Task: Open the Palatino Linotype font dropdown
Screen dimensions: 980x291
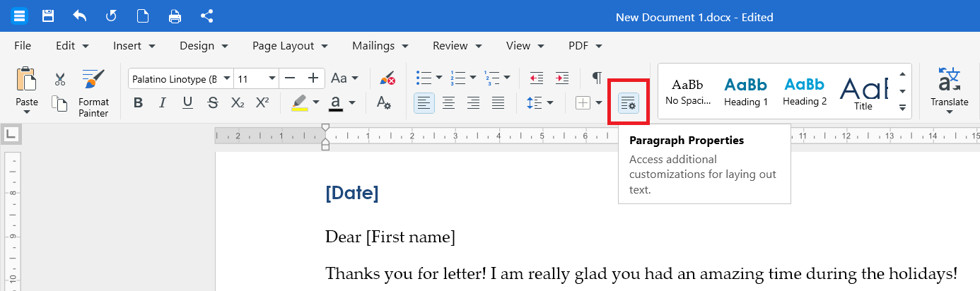Action: [x=226, y=78]
